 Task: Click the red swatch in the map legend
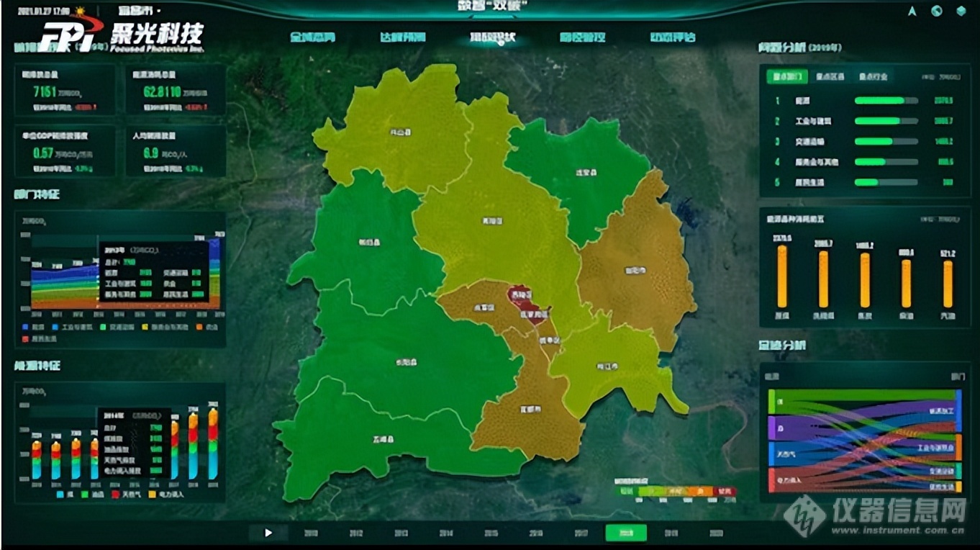[x=725, y=491]
